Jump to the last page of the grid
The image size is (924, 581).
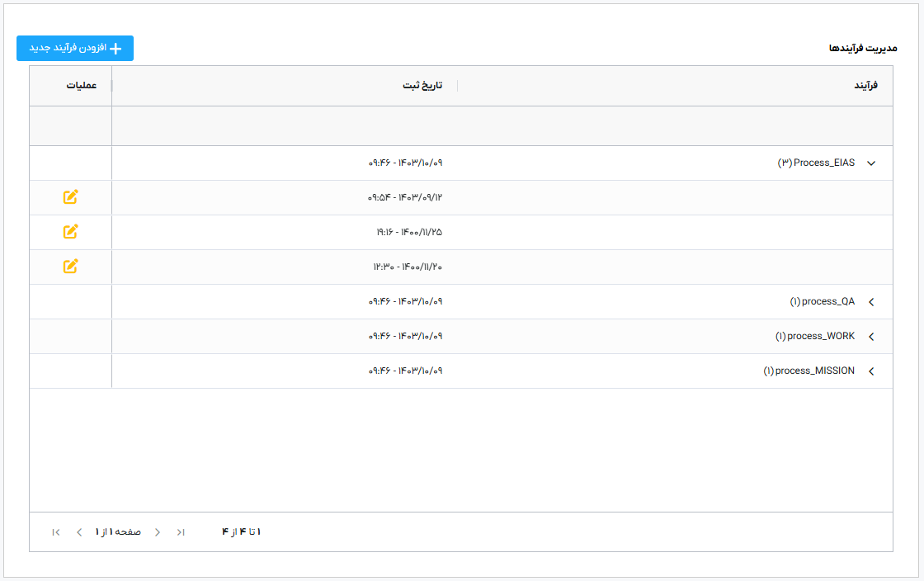click(55, 532)
